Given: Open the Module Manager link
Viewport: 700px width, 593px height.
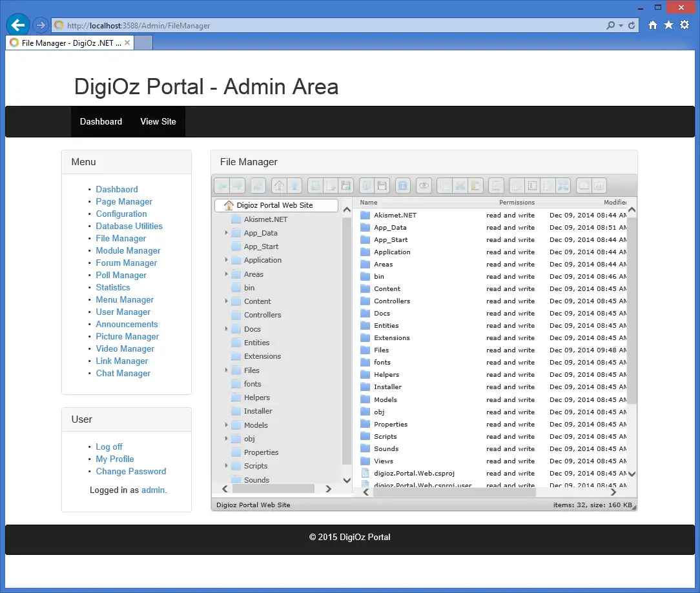Looking at the screenshot, I should tap(128, 251).
